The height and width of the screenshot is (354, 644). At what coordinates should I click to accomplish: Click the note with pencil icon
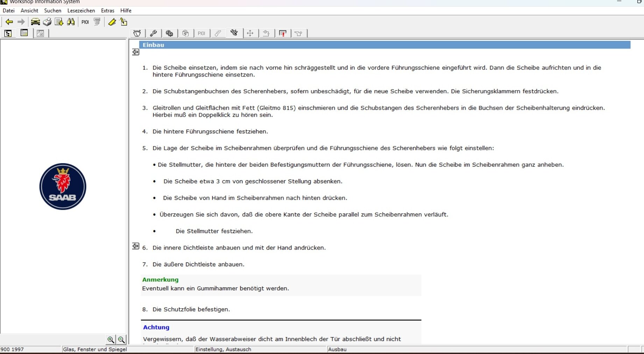(x=123, y=22)
